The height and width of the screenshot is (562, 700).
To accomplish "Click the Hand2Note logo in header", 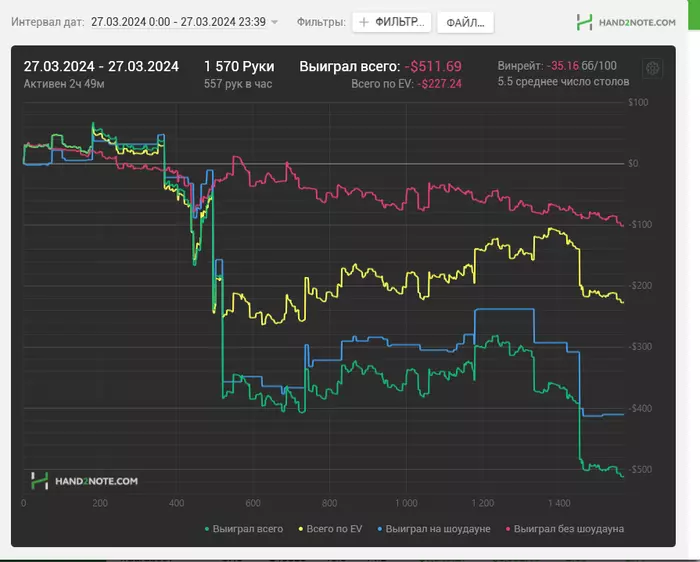I will tap(584, 22).
